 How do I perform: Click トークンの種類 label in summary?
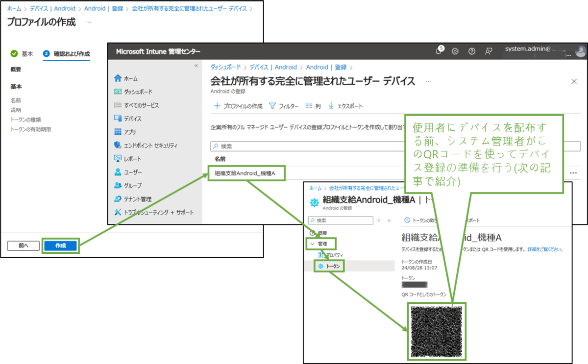click(x=25, y=120)
